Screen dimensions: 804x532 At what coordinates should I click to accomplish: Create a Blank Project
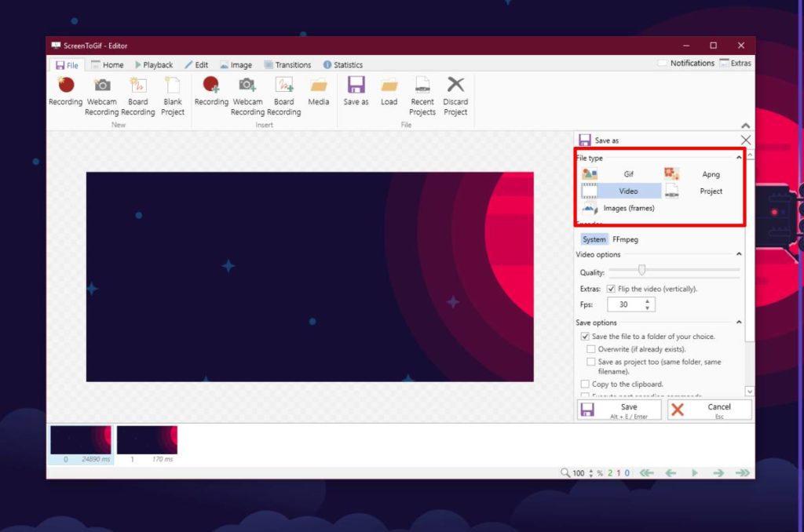click(x=172, y=94)
